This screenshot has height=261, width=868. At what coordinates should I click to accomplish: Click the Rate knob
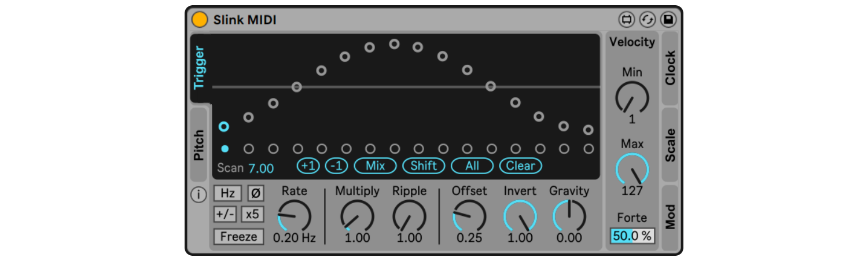[x=295, y=216]
